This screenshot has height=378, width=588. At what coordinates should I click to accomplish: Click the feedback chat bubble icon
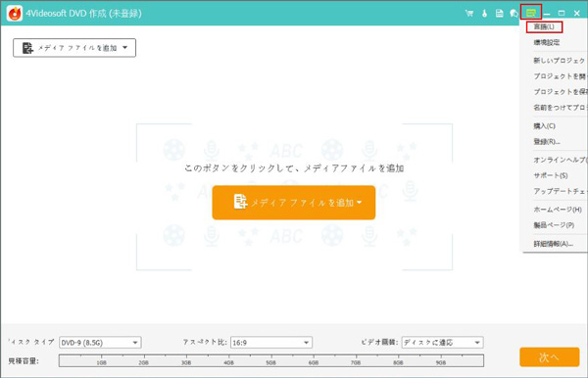coord(514,14)
